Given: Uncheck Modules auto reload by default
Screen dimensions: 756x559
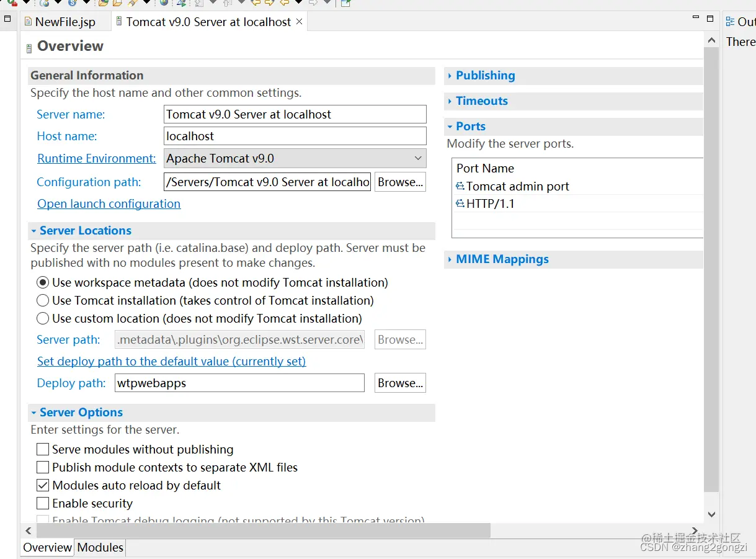Looking at the screenshot, I should pos(43,485).
